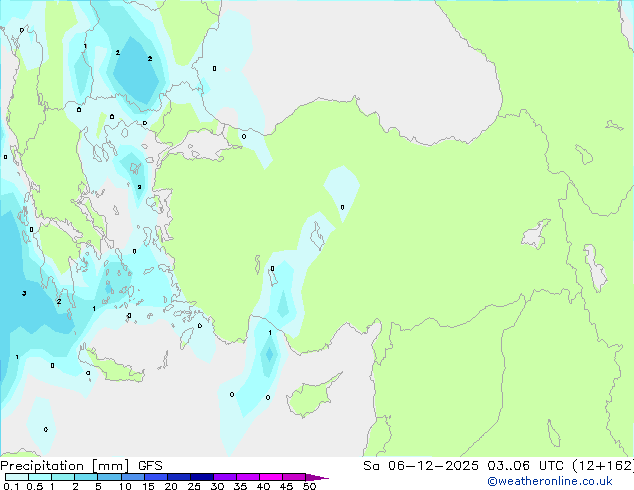Click the 30–35 mm purple legend block
Screen dimensions: 634x490
225,477
